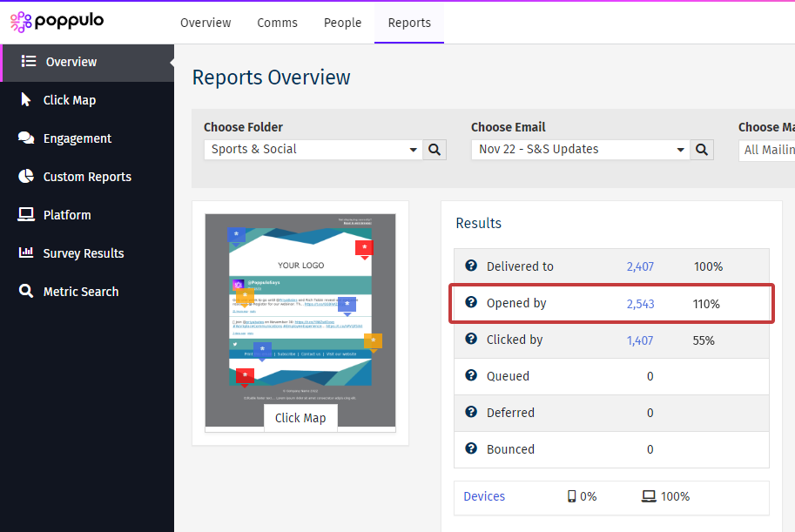The image size is (795, 532).
Task: Go to Custom Reports section
Action: [x=86, y=177]
